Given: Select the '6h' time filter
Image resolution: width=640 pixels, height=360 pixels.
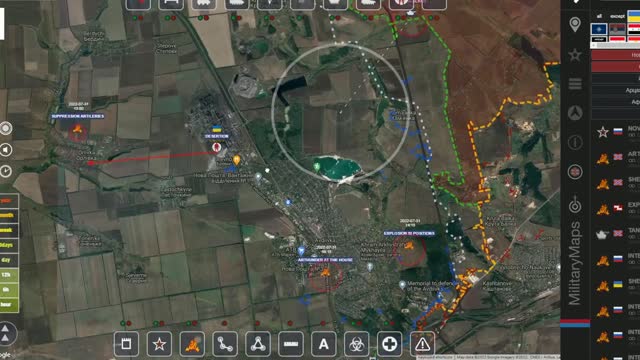Looking at the screenshot, I should [8, 290].
